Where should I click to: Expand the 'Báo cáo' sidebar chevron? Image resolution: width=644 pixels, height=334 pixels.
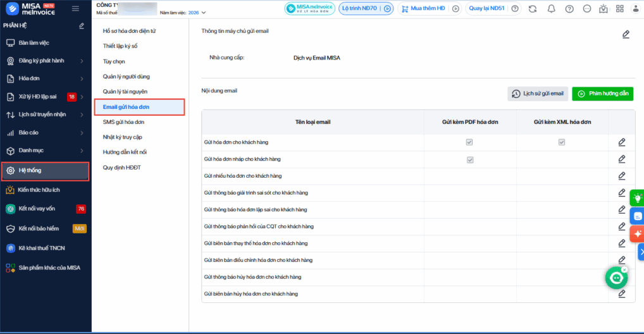pyautogui.click(x=82, y=133)
